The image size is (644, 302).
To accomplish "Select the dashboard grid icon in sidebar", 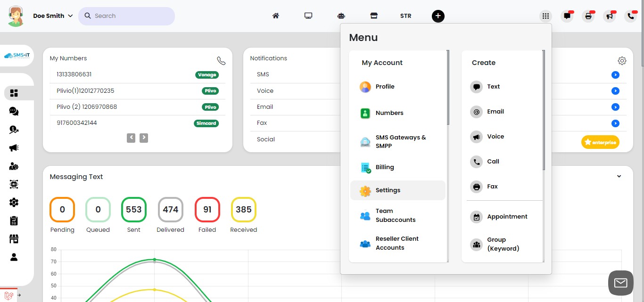I will [x=14, y=93].
